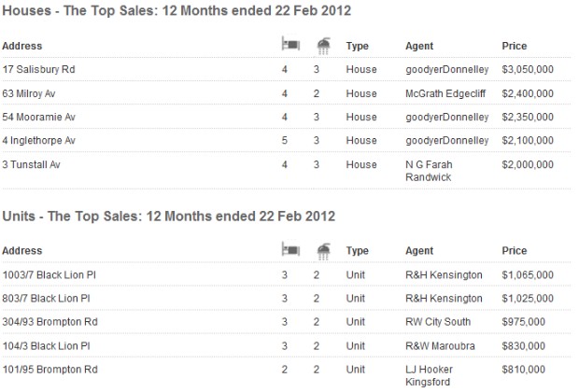
Task: Open 4 Inglethorpe Av sale entry
Action: 39,141
